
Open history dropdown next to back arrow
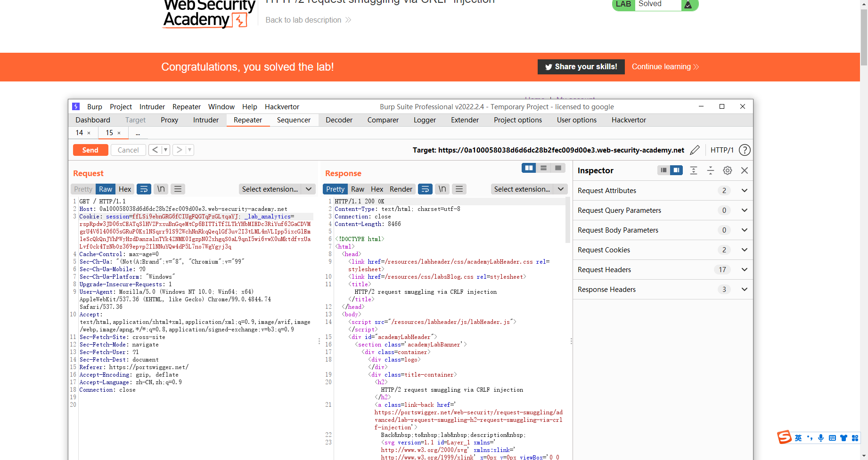pos(165,150)
